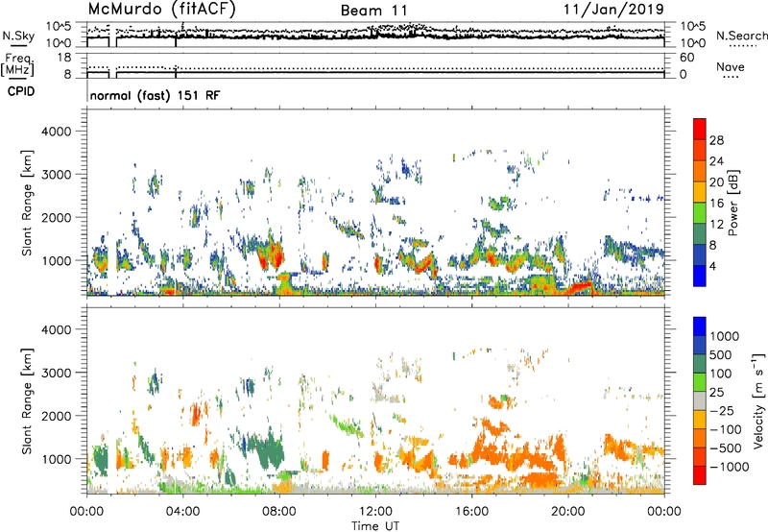Click the "04:00" time axis tick label

[x=183, y=512]
